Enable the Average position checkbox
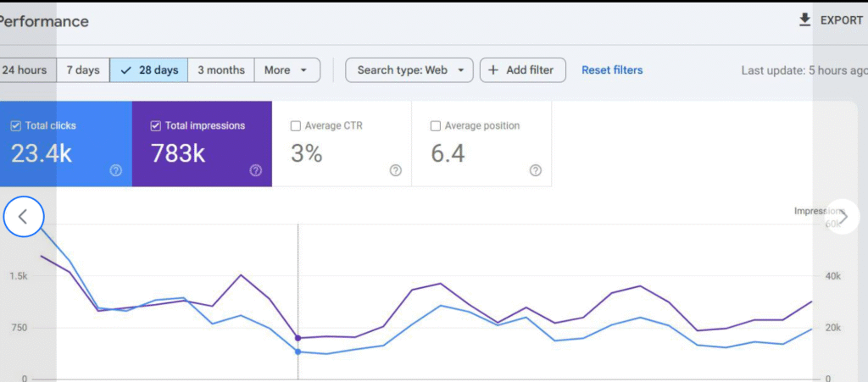Screen dimensions: 868x382 [x=436, y=126]
